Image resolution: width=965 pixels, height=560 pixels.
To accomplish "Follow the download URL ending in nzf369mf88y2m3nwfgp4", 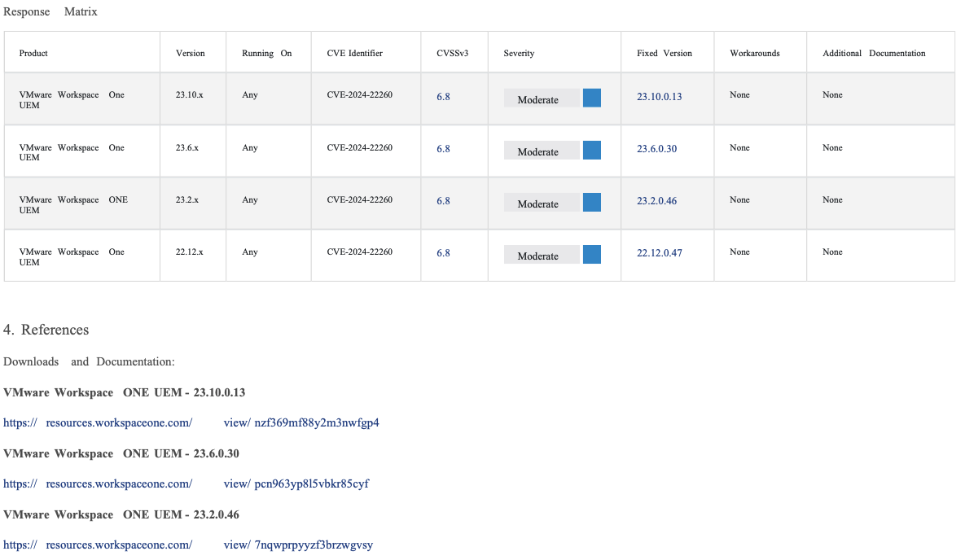I will click(191, 423).
